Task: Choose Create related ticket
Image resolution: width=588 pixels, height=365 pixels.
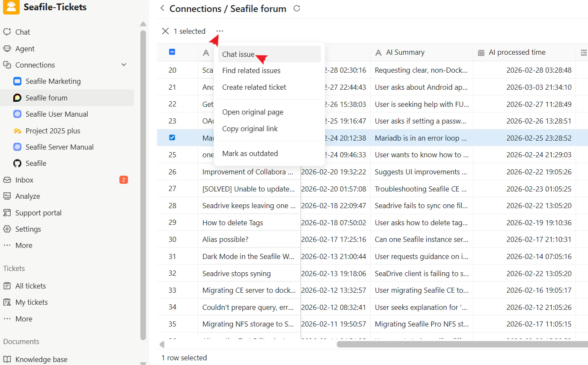Action: (x=269, y=87)
